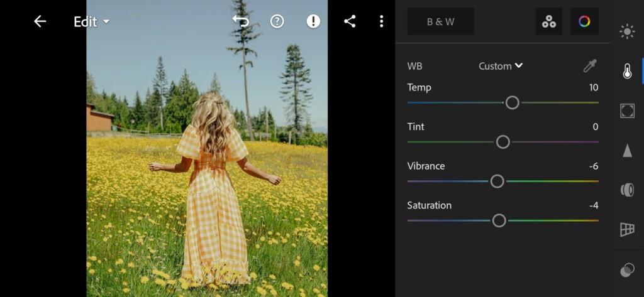Screen dimensions: 644x297
Task: Click the Tint label
Action: [416, 127]
